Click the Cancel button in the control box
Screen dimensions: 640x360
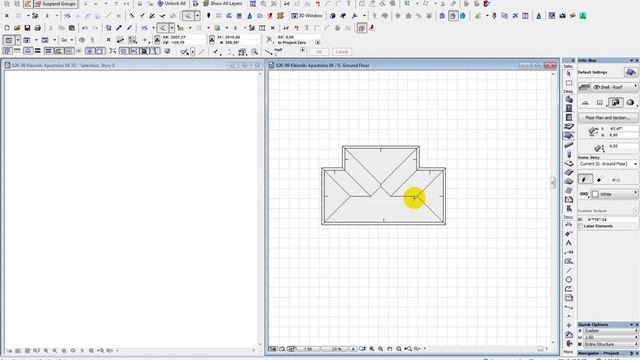click(x=341, y=52)
